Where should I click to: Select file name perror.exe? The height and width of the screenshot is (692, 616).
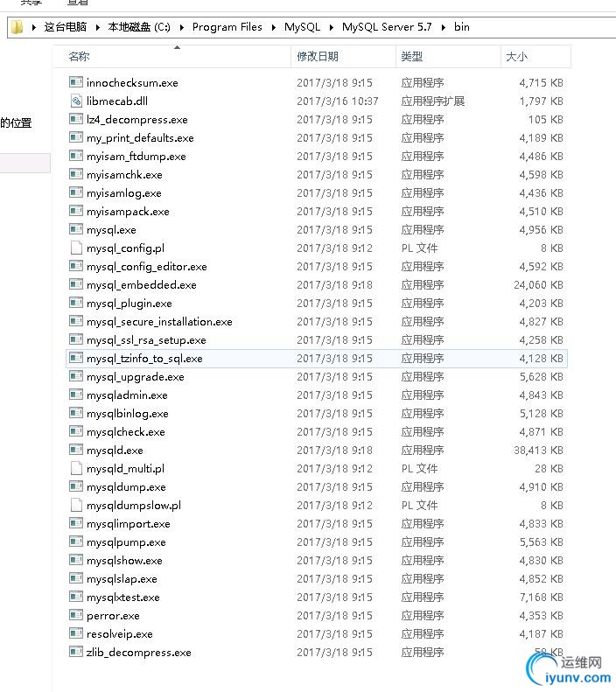[x=113, y=615]
